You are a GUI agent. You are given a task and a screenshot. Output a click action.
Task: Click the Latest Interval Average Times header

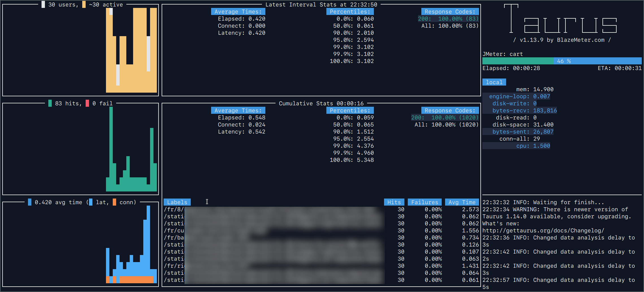pos(238,12)
